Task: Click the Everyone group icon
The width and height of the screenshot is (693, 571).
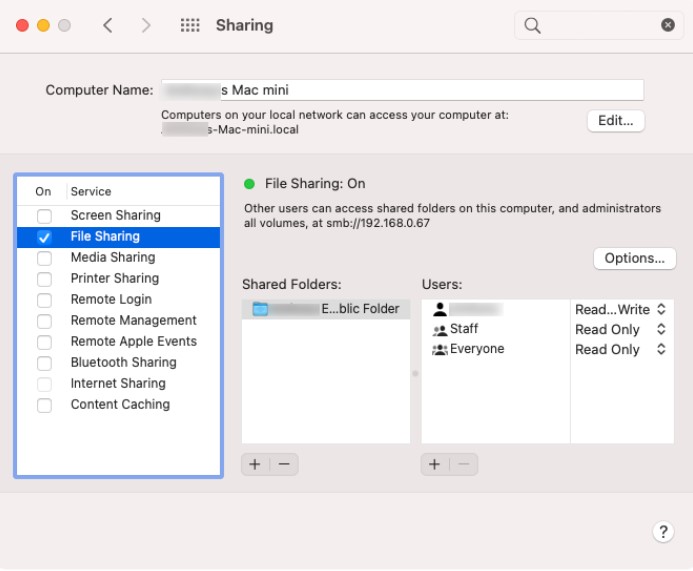Action: point(440,350)
